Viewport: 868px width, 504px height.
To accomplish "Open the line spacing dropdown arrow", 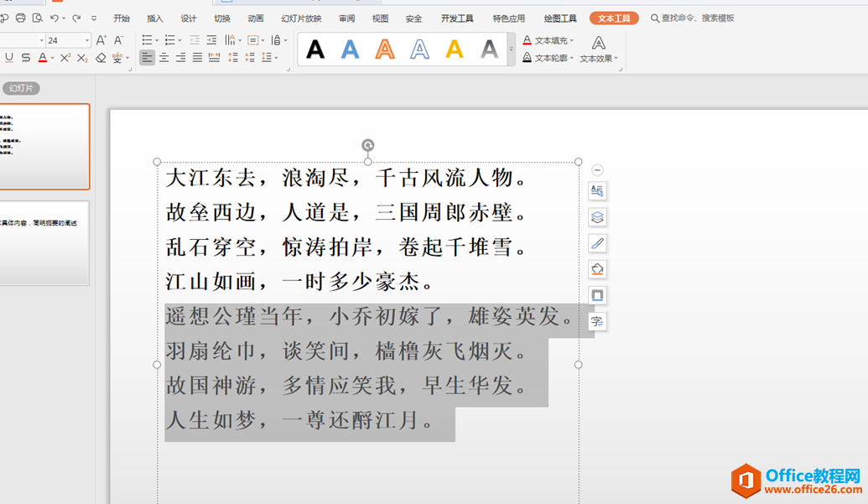I will pos(275,57).
